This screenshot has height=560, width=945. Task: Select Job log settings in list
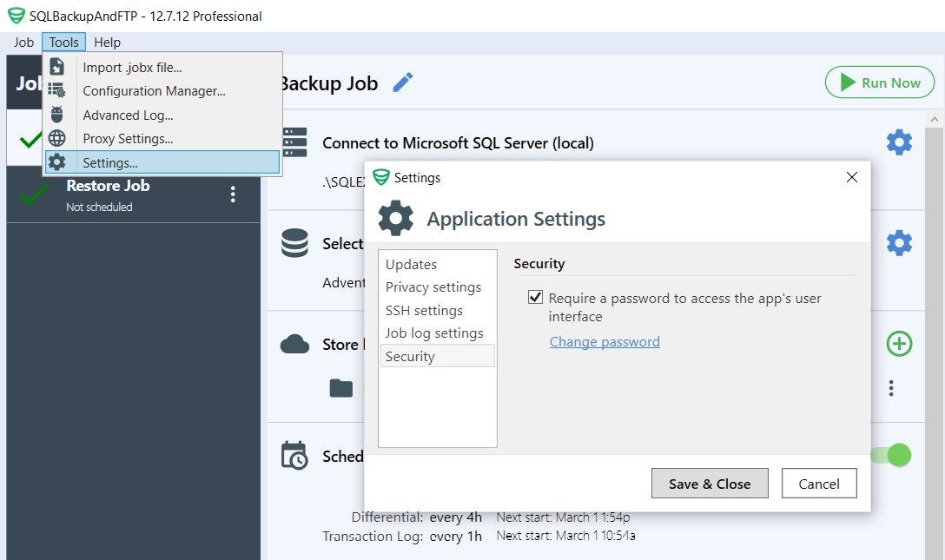point(437,333)
